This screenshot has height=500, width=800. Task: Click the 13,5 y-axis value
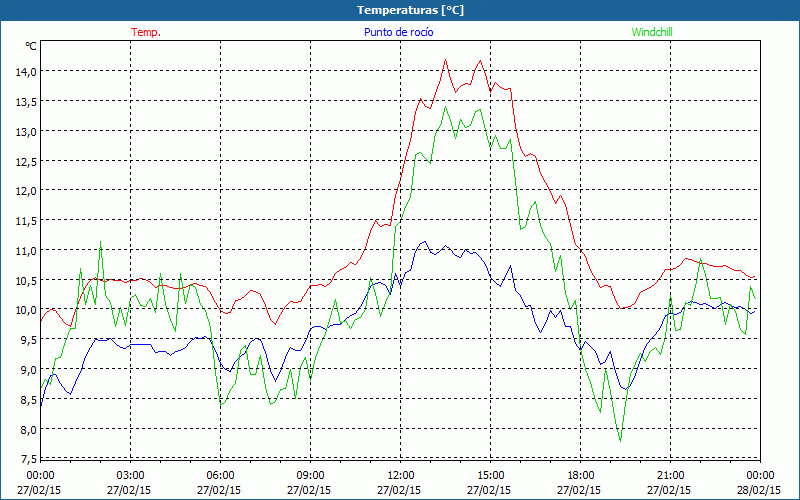point(27,102)
